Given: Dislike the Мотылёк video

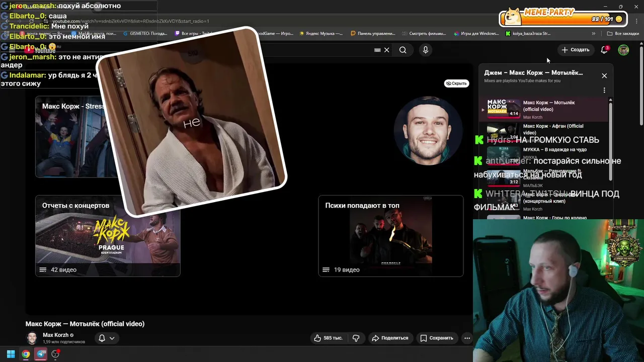Looking at the screenshot, I should tap(356, 338).
